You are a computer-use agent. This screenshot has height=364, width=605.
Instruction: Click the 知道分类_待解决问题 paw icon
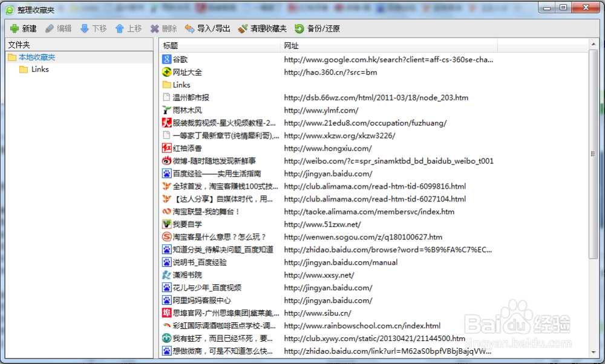click(167, 250)
